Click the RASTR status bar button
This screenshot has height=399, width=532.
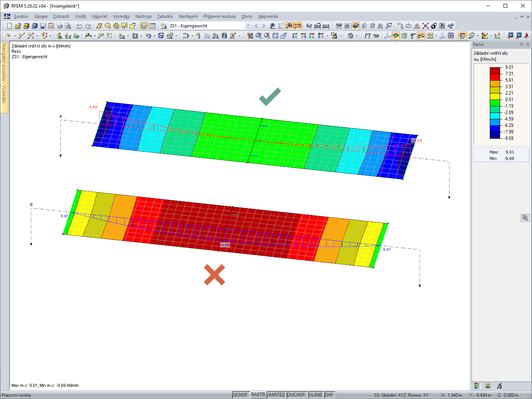(258, 395)
